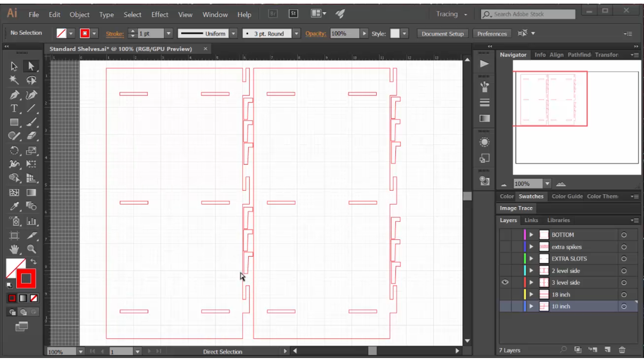
Task: Select the Eyedropper tool
Action: tap(14, 206)
